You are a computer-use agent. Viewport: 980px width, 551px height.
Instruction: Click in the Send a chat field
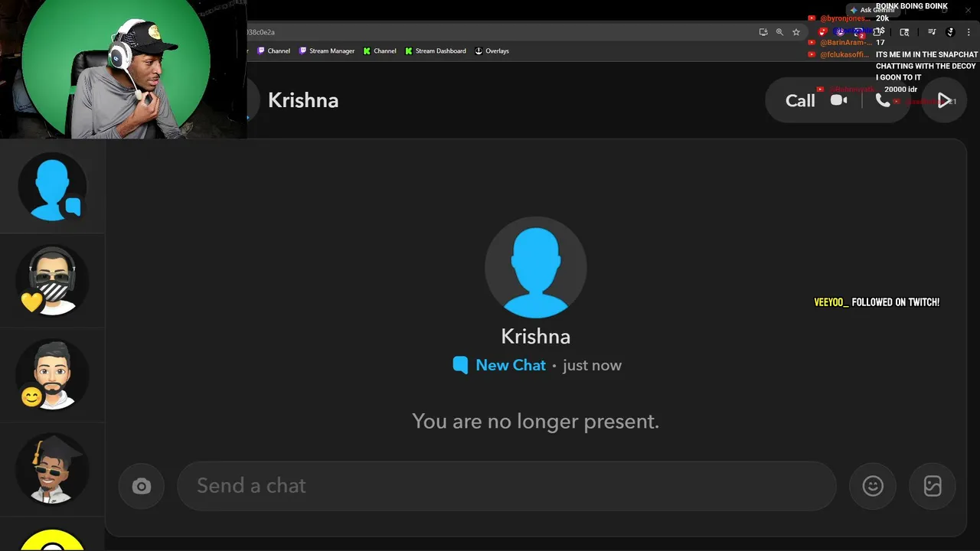[x=505, y=486]
